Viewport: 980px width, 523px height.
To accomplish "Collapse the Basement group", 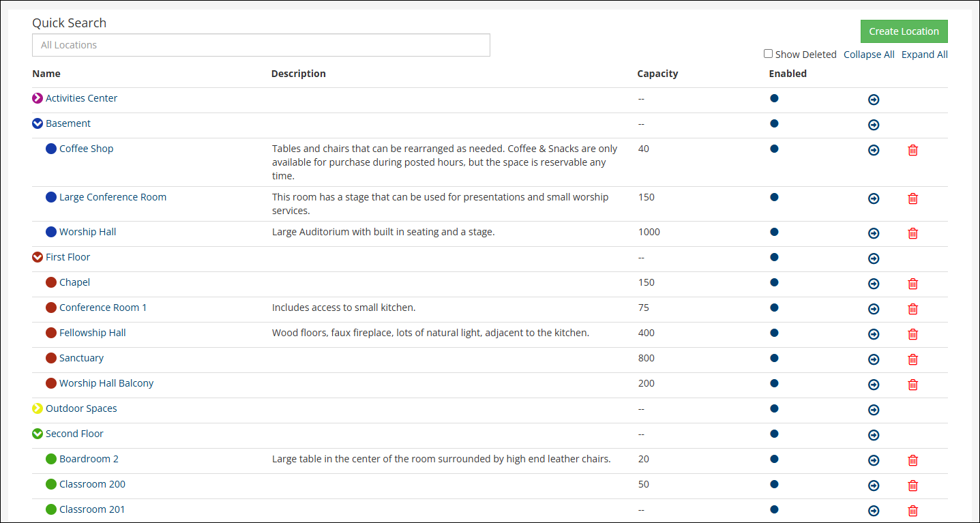I will 38,123.
